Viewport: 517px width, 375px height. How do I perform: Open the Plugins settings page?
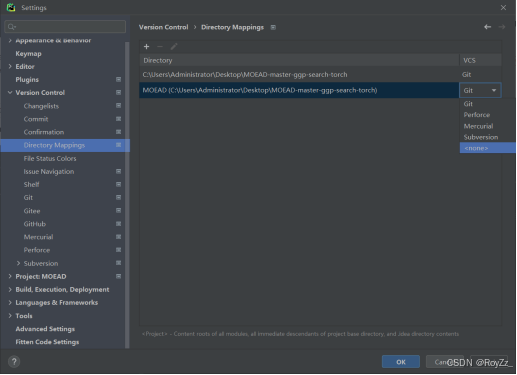click(x=27, y=80)
